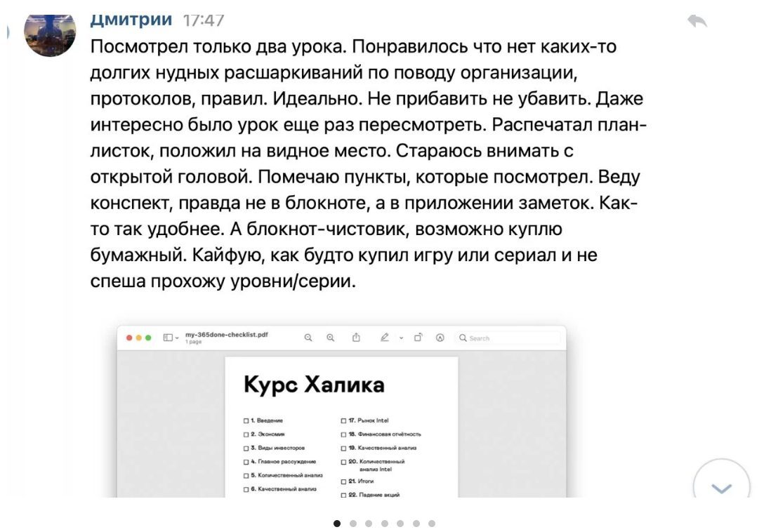This screenshot has height=532, width=778.
Task: Check the box for 17. Рынок Intel
Action: pyautogui.click(x=343, y=421)
